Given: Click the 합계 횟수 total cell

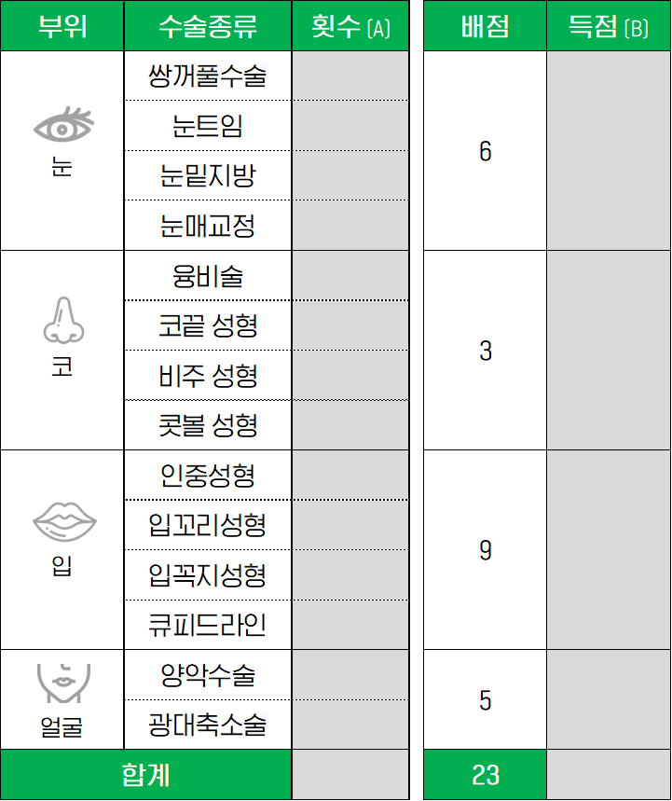Looking at the screenshot, I should coord(350,775).
